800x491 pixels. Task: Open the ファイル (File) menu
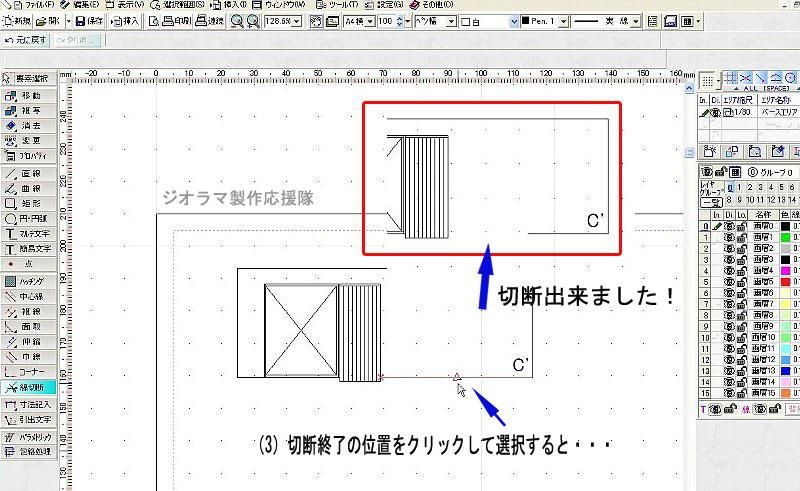coord(37,5)
